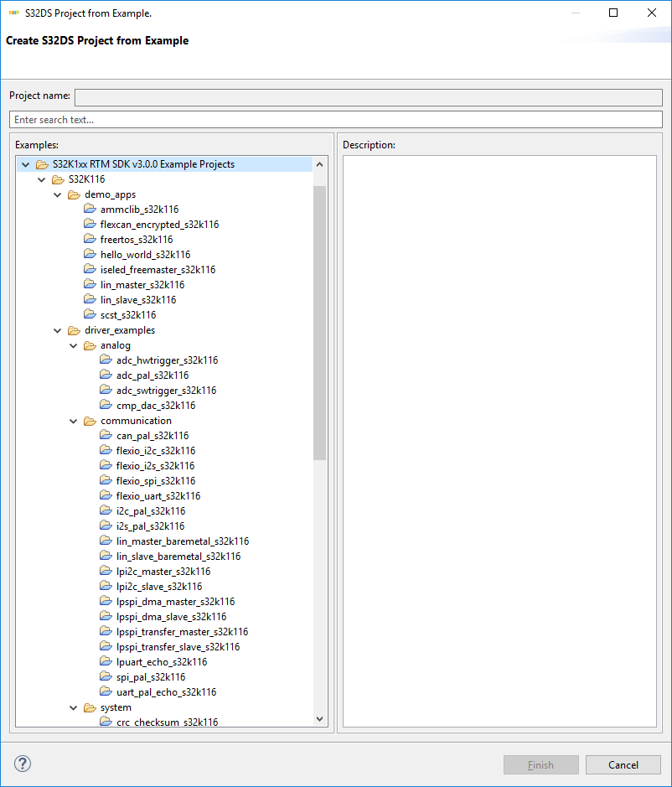Click folder icon of iseled_freemaster_s32k116
Viewport: 672px width, 787px height.
click(90, 269)
